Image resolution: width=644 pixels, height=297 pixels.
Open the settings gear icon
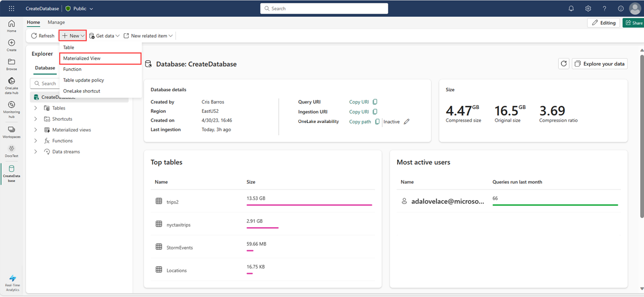coord(588,9)
